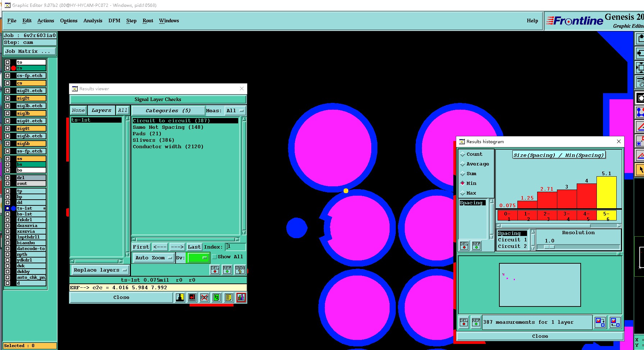Select the Max radio option
Image resolution: width=644 pixels, height=350 pixels.
463,193
